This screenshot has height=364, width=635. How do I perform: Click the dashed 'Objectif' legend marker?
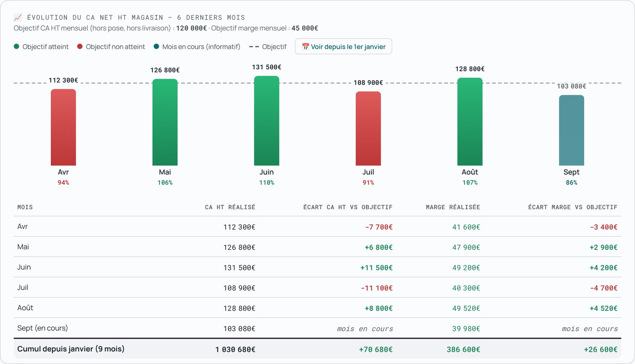tap(254, 47)
